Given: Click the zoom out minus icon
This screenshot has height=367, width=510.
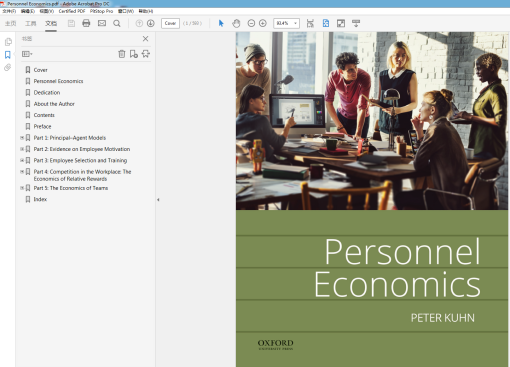Looking at the screenshot, I should [251, 23].
